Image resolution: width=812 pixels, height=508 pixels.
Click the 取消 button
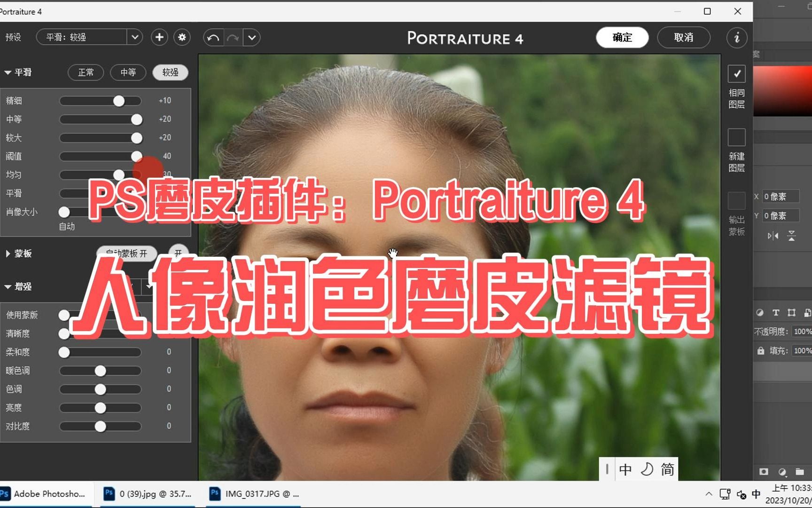(x=683, y=38)
